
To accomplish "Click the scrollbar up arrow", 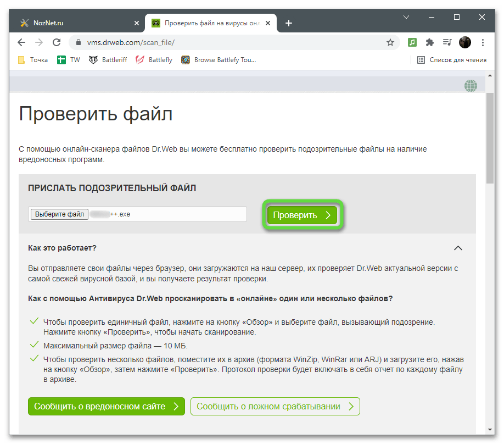I will point(490,75).
